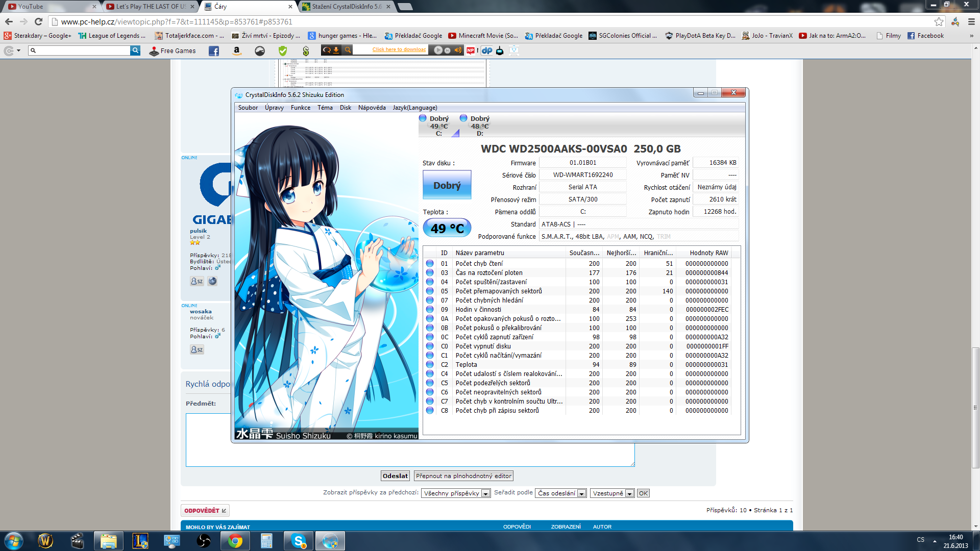Select drive D: health indicator in CrystalDiskInfo
The height and width of the screenshot is (551, 980).
point(479,126)
